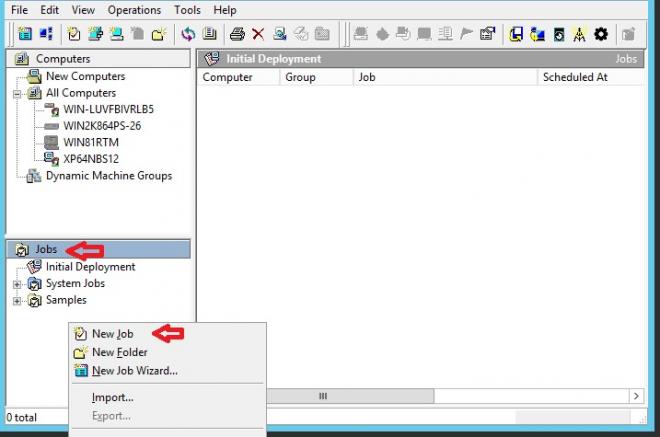The height and width of the screenshot is (437, 660).
Task: Select computer WIN2K864PS-26
Action: pyautogui.click(x=102, y=126)
